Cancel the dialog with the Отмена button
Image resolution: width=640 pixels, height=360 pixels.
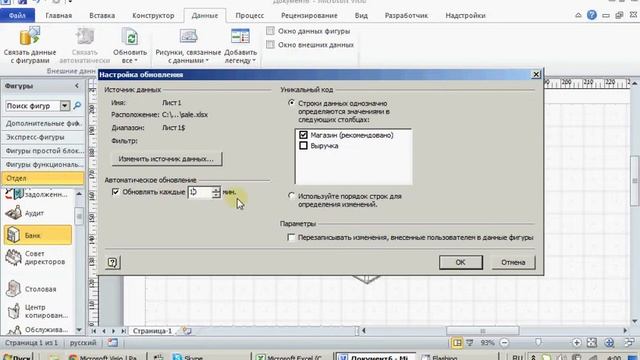513,262
